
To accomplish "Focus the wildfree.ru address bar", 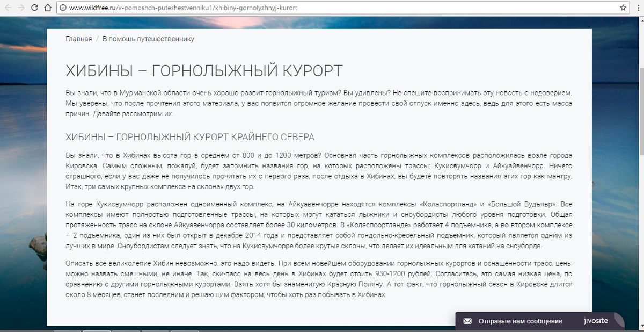I will [343, 8].
